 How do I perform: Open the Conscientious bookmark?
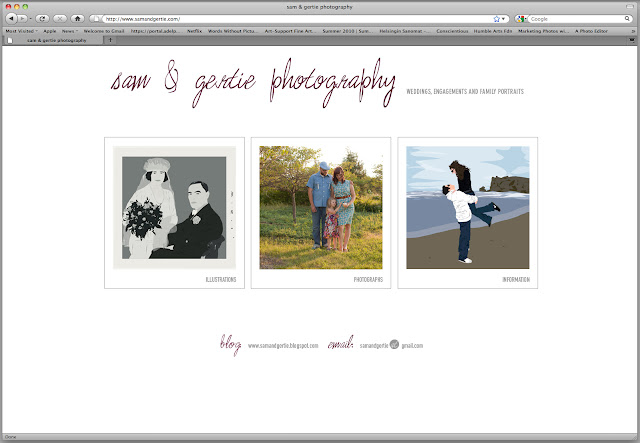(x=452, y=31)
